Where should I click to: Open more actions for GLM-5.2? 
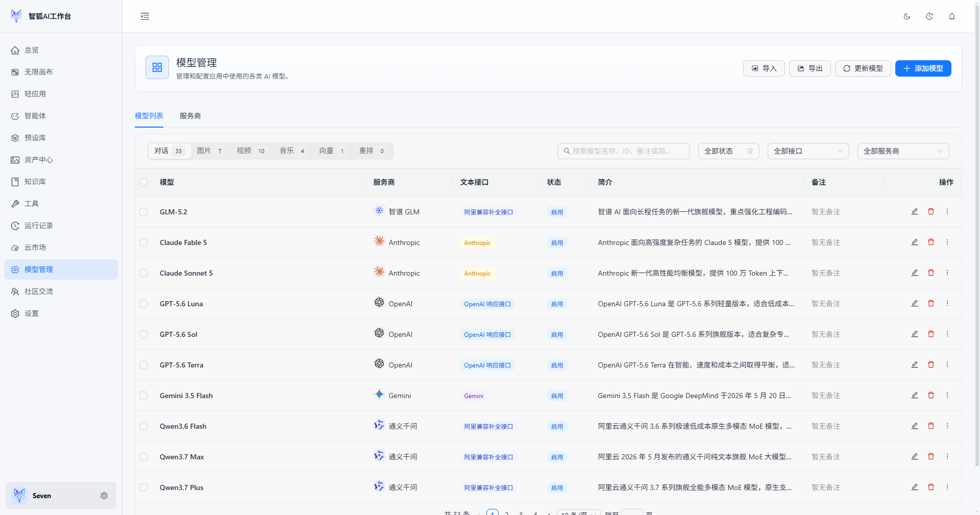point(947,211)
